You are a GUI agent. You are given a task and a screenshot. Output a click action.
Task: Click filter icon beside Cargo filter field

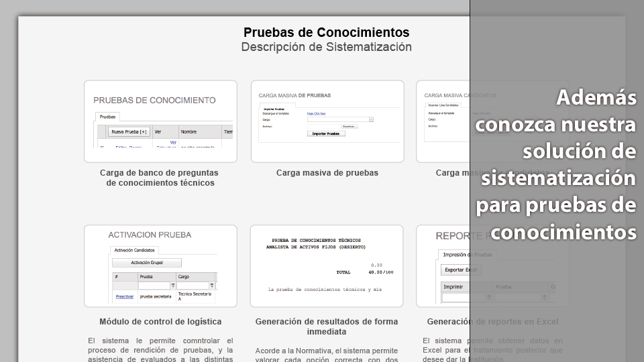coord(212,286)
